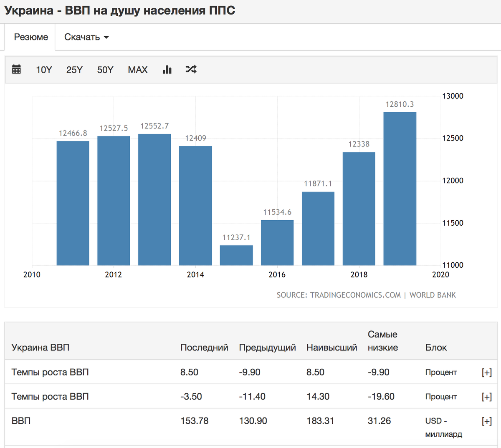This screenshot has width=501, height=448.
Task: Expand the 8.50 Темпы роста ВВП row
Action: [487, 372]
